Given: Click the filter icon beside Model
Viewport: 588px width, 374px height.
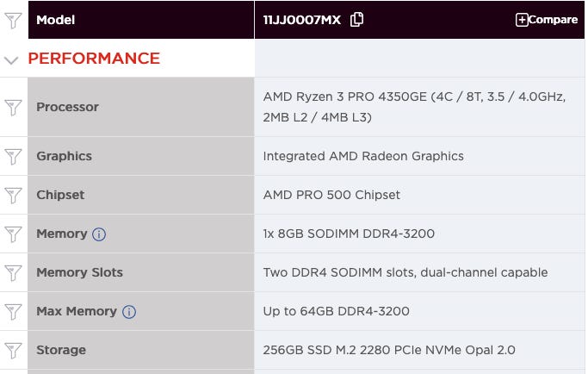Looking at the screenshot, I should (13, 20).
